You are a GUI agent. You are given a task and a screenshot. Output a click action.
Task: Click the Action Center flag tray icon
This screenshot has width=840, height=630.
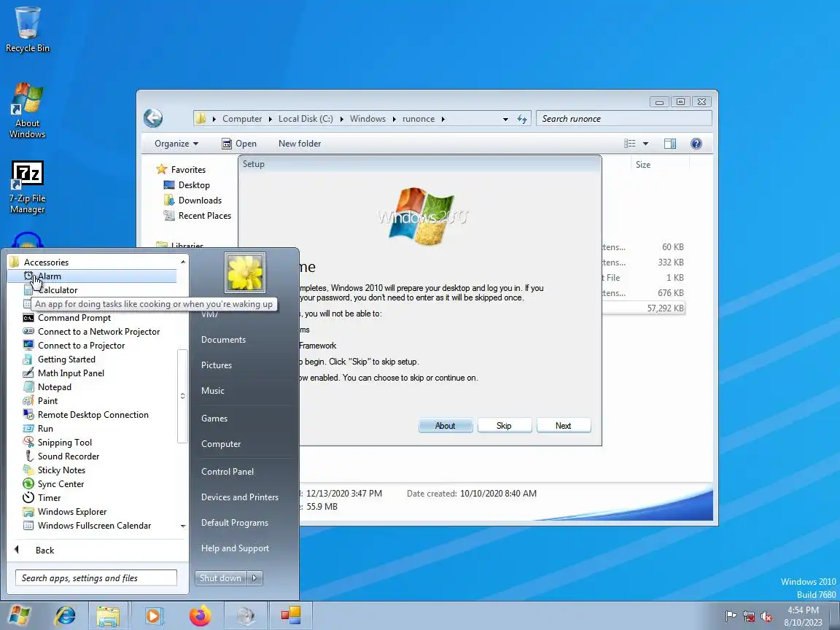point(730,617)
